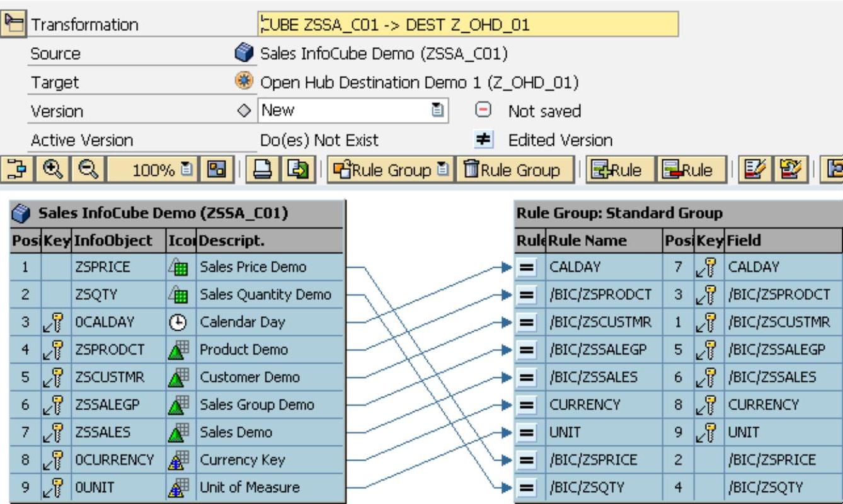The width and height of the screenshot is (843, 504).
Task: Click the ZSSALEGP InfoObject cell
Action: point(119,404)
